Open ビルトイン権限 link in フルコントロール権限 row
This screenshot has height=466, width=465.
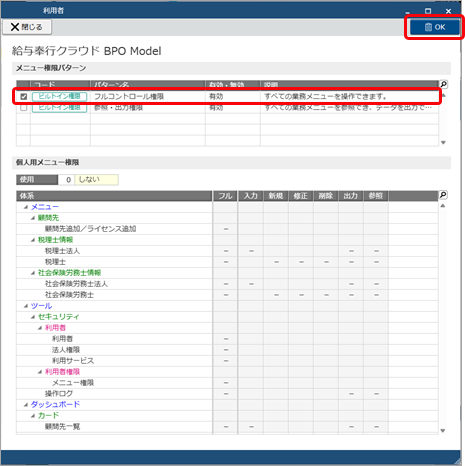tap(60, 97)
